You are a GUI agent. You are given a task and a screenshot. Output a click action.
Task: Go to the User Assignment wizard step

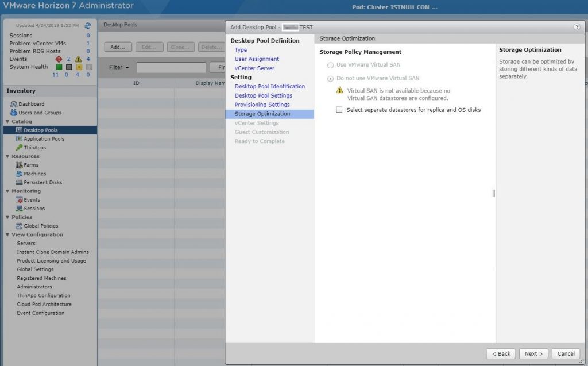point(257,59)
